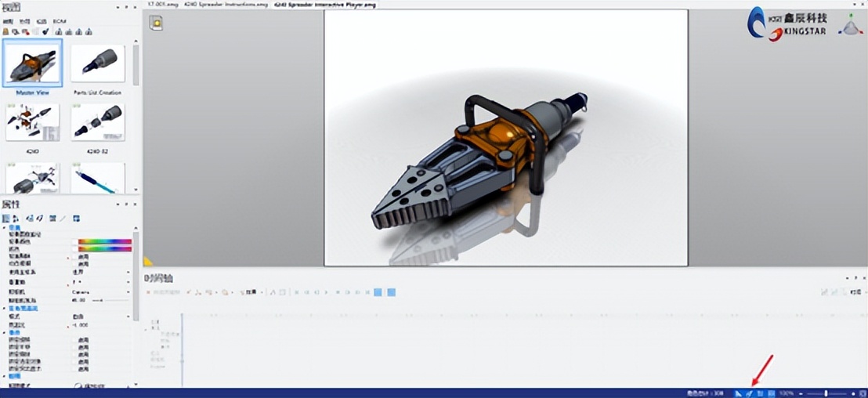Switch to 4240 Spreader Interactive Player.smg tab

[x=324, y=5]
